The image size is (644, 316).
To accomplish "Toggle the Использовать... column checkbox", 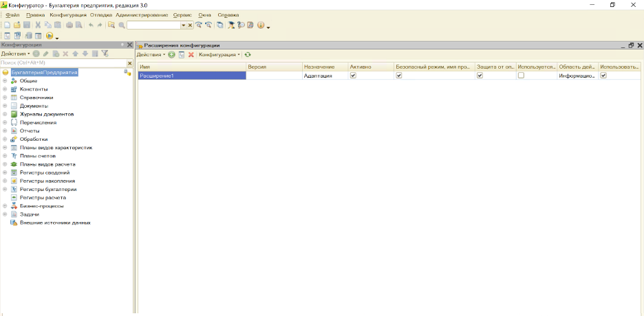I will 603,76.
